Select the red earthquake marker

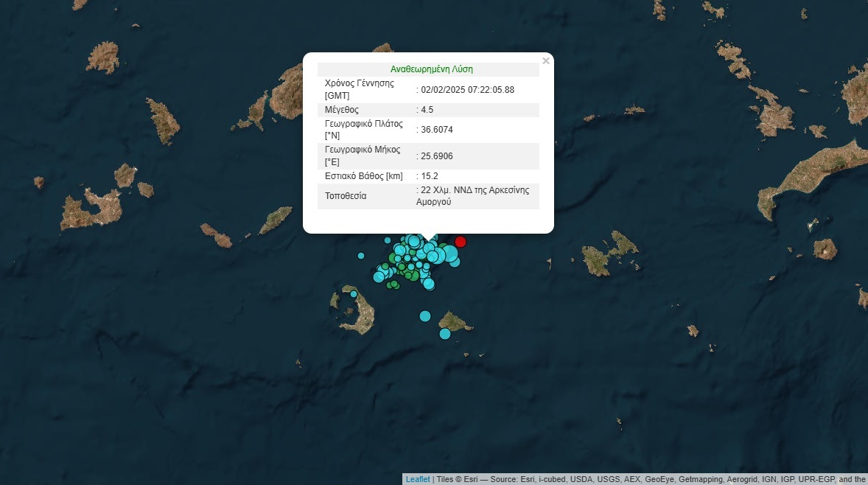click(461, 242)
